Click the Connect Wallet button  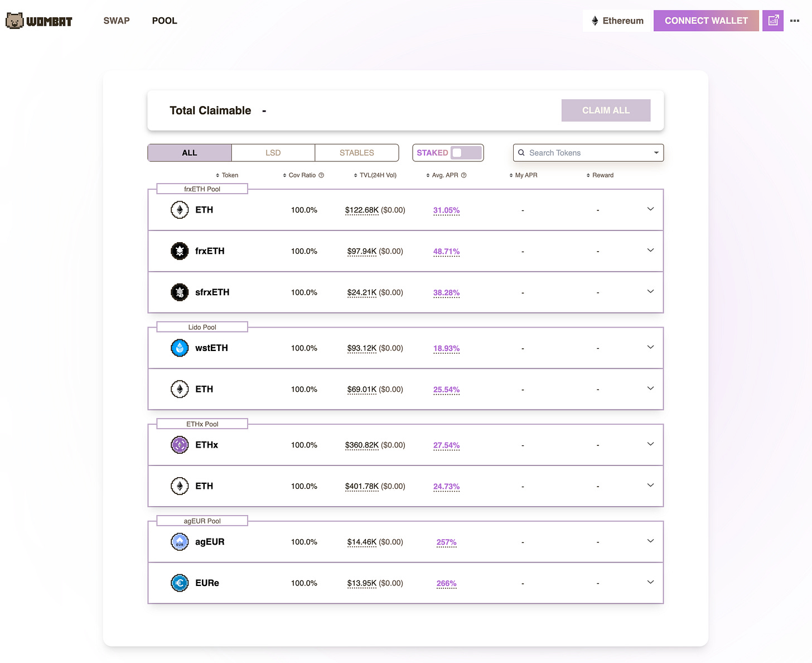706,21
